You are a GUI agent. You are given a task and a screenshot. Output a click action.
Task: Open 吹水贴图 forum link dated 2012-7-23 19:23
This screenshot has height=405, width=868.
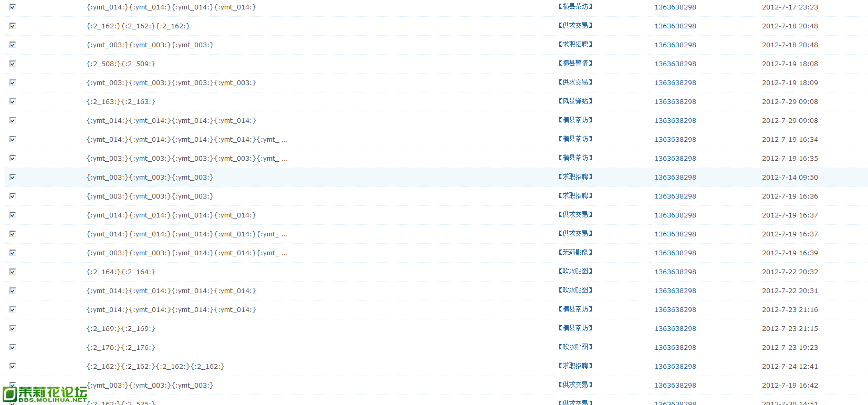click(x=576, y=347)
